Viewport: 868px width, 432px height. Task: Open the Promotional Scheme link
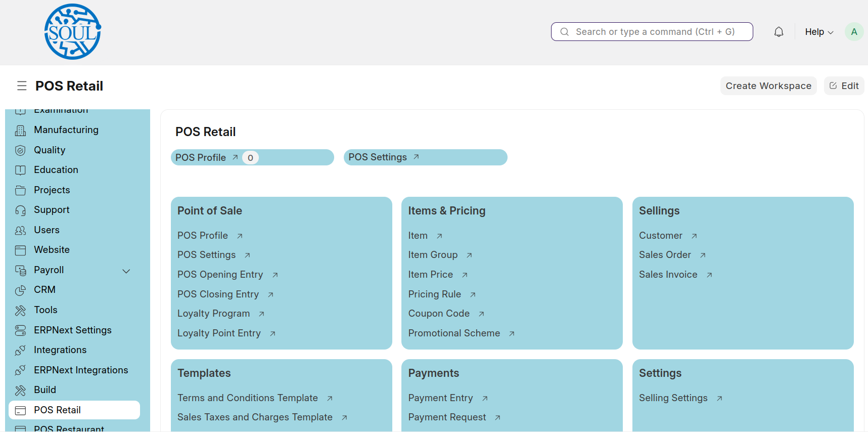454,333
